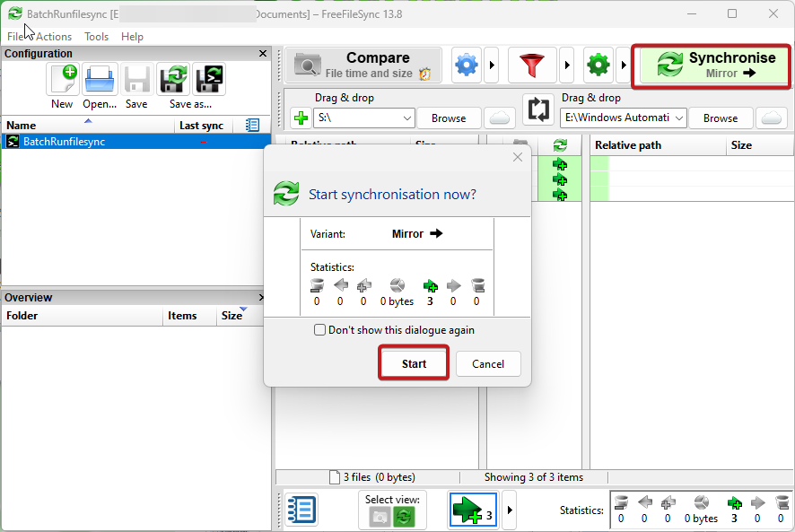Select the BatchRunfilesync configuration row
This screenshot has width=795, height=532.
click(x=135, y=142)
